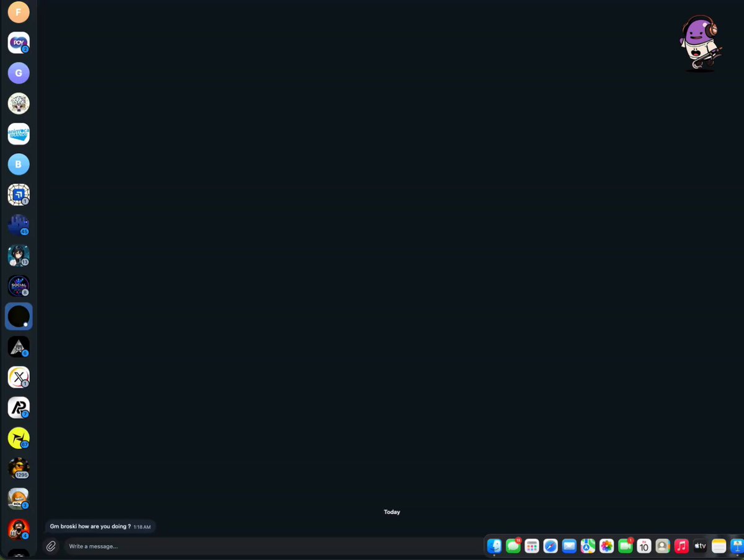Select the yellow avatar chat with 67 unread
Image resolution: width=744 pixels, height=560 pixels.
[x=19, y=438]
